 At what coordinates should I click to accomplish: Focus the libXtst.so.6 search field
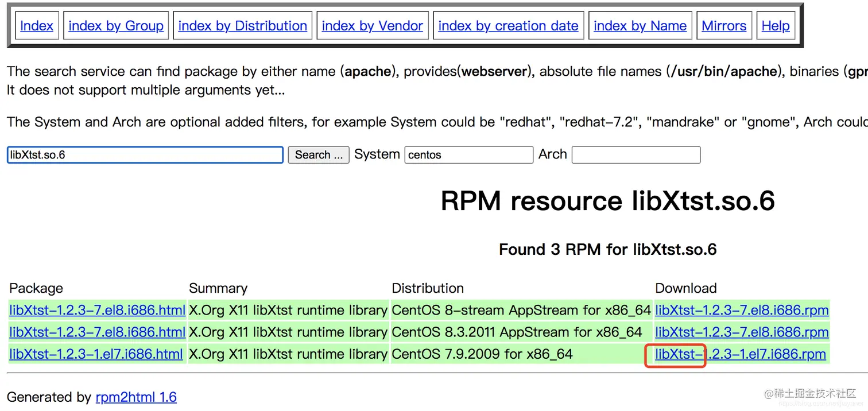click(x=145, y=155)
